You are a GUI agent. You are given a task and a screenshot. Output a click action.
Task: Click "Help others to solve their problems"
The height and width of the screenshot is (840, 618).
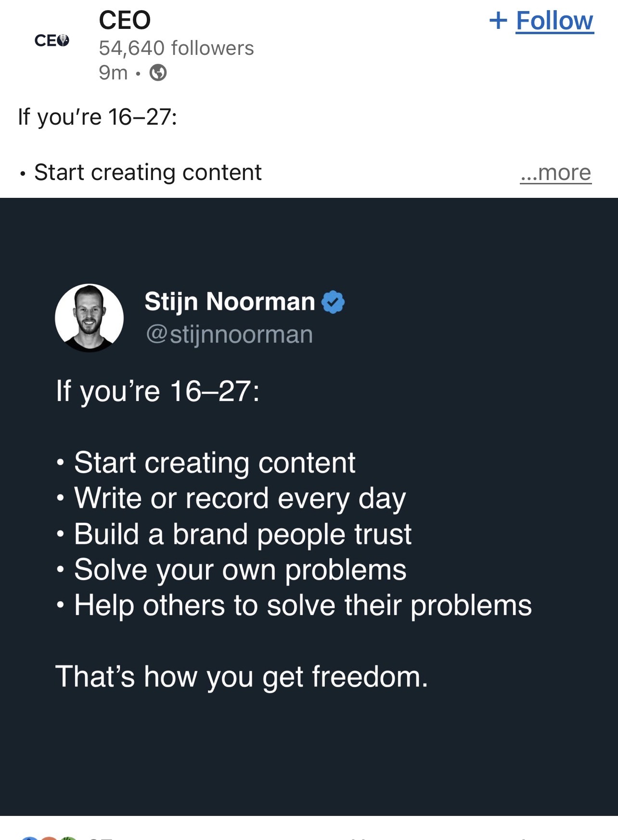pos(303,605)
